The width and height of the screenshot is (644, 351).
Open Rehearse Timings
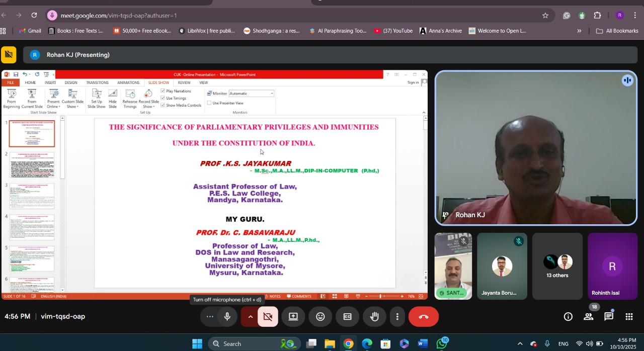pyautogui.click(x=130, y=98)
